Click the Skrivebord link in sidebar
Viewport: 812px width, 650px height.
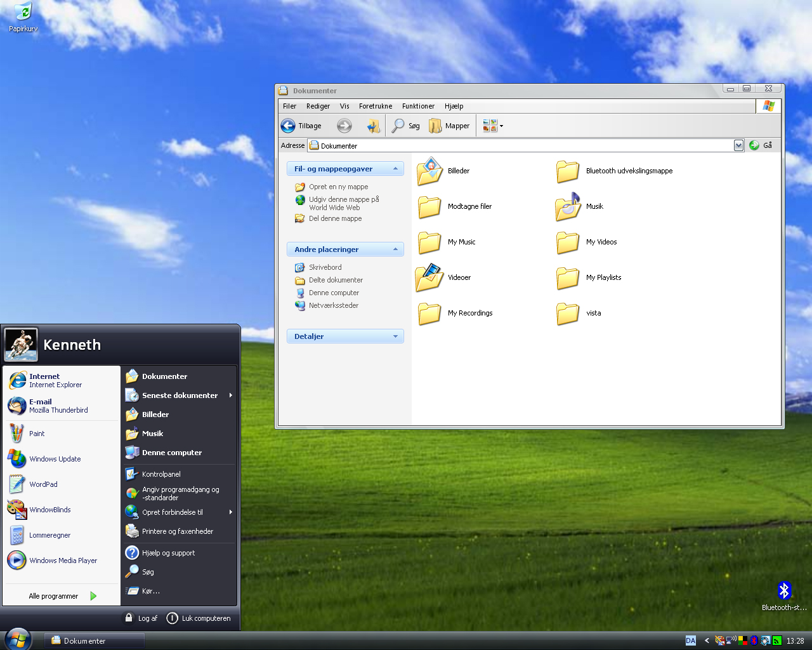325,267
